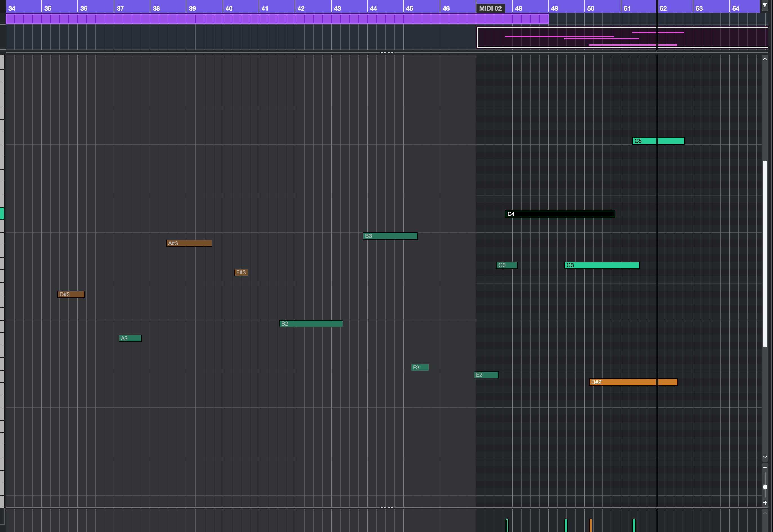
Task: Click the vertical zoom out minus icon
Action: [765, 467]
